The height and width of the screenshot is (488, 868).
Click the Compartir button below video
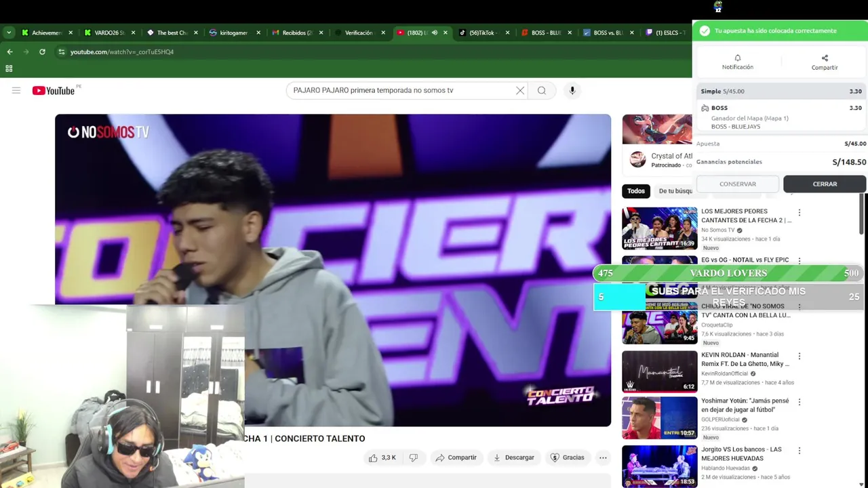tap(456, 457)
